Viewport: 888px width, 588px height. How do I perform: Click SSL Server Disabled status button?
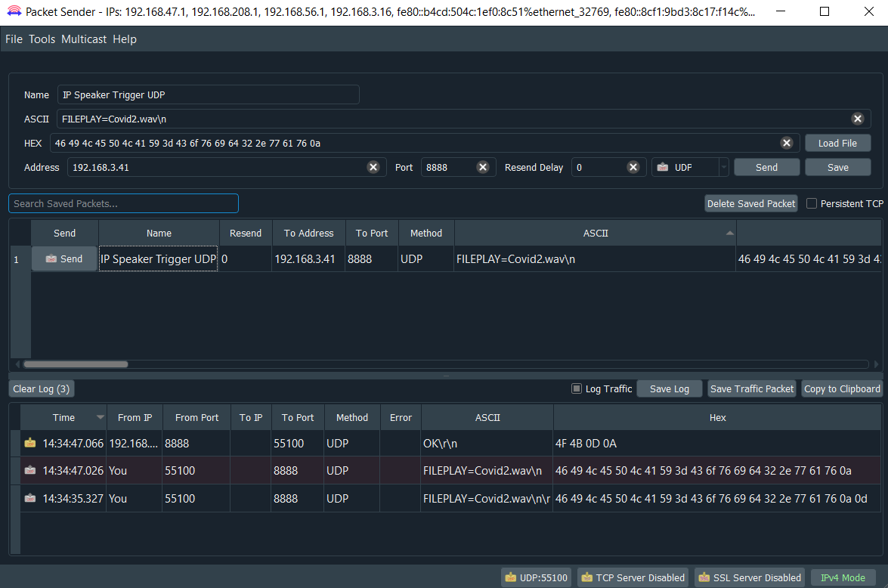coord(749,577)
